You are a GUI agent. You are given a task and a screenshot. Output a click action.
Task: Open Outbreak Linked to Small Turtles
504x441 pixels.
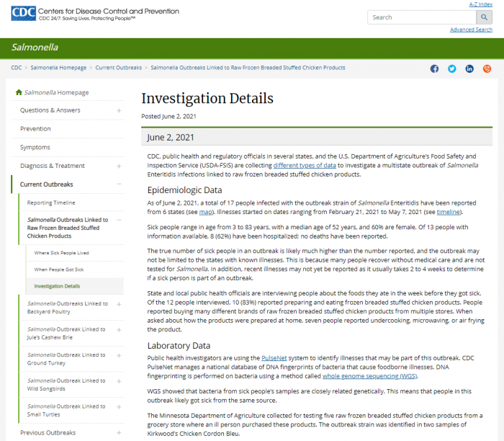(66, 411)
